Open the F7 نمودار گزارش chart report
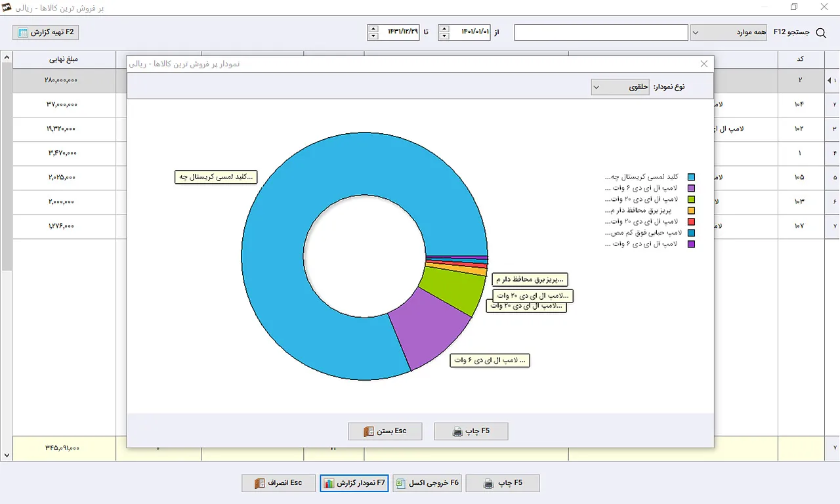 (354, 483)
